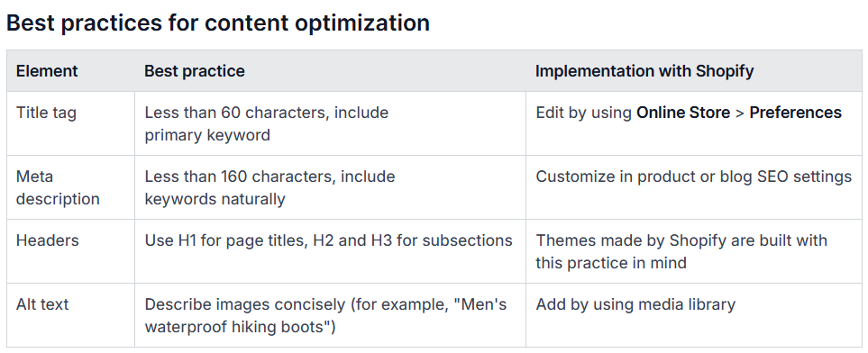Select the 'Less than 60 characters' cell

[x=331, y=123]
